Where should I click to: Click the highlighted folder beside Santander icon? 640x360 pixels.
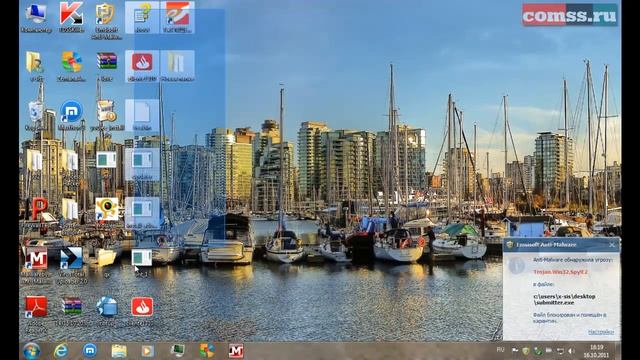(177, 62)
